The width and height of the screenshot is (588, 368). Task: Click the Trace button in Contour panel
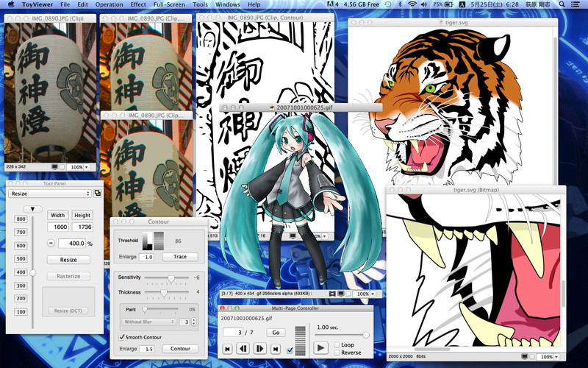180,257
